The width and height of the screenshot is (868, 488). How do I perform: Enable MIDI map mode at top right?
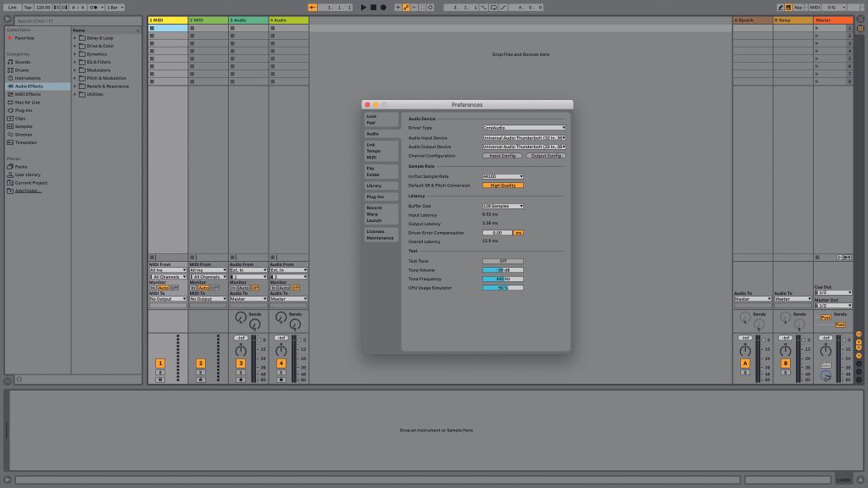click(814, 5)
